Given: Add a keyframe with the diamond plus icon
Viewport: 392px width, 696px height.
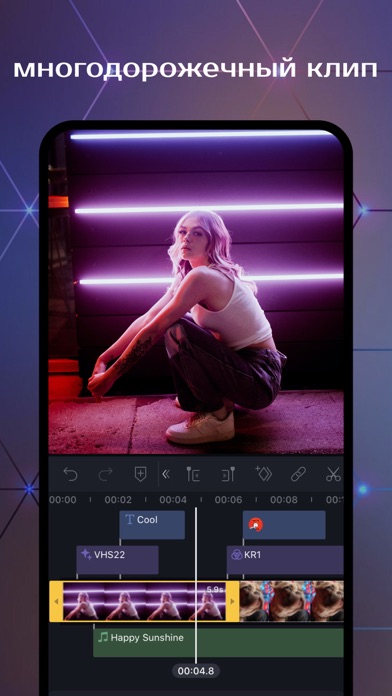Looking at the screenshot, I should pos(263,474).
